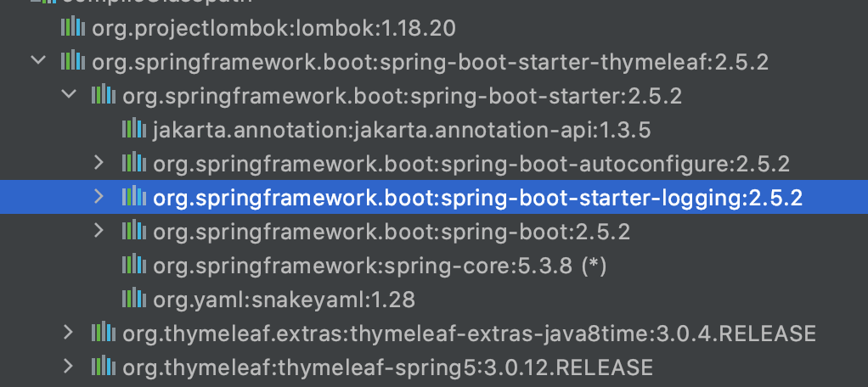Select org.thymeleaf:thymeleaf-spring5:3.0.12.RELEASE label

point(387,368)
